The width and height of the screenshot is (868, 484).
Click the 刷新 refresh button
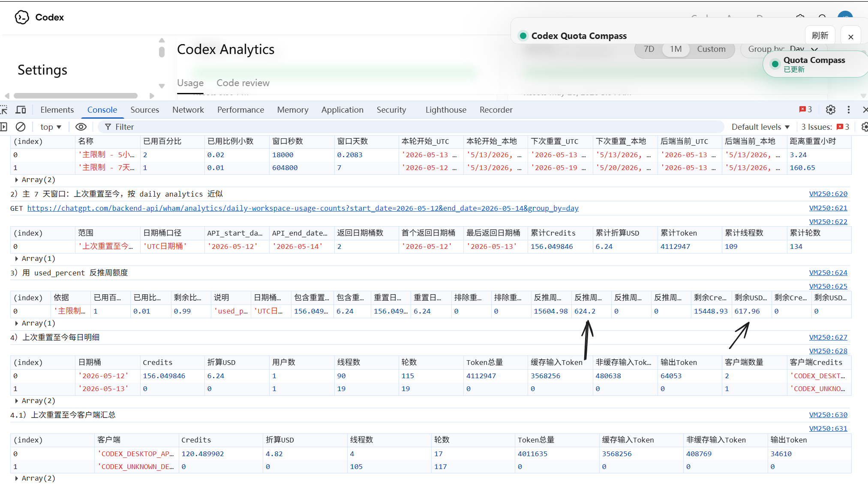click(x=820, y=36)
